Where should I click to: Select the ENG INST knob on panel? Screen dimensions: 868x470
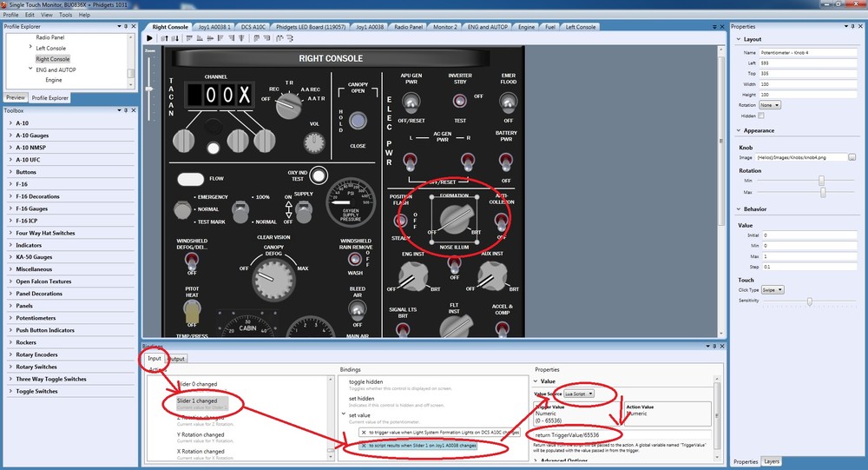pos(413,275)
